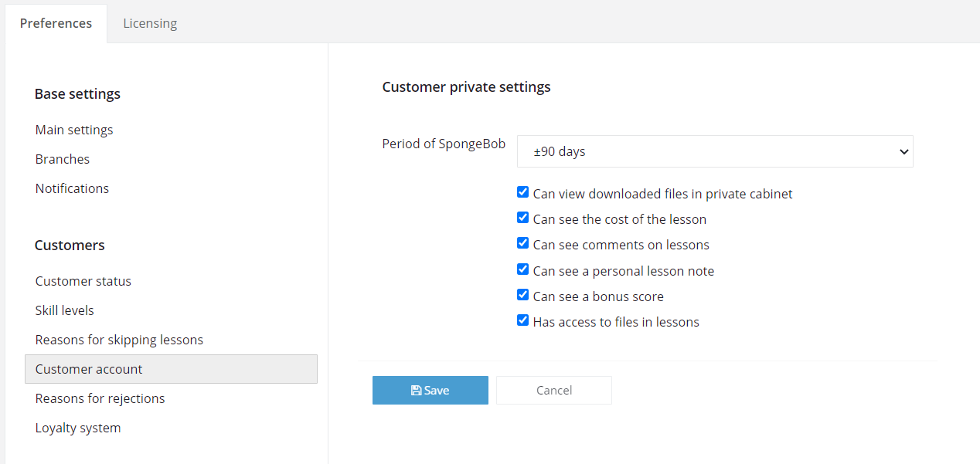Image resolution: width=980 pixels, height=464 pixels.
Task: Select Reasons for rejections item
Action: point(100,398)
